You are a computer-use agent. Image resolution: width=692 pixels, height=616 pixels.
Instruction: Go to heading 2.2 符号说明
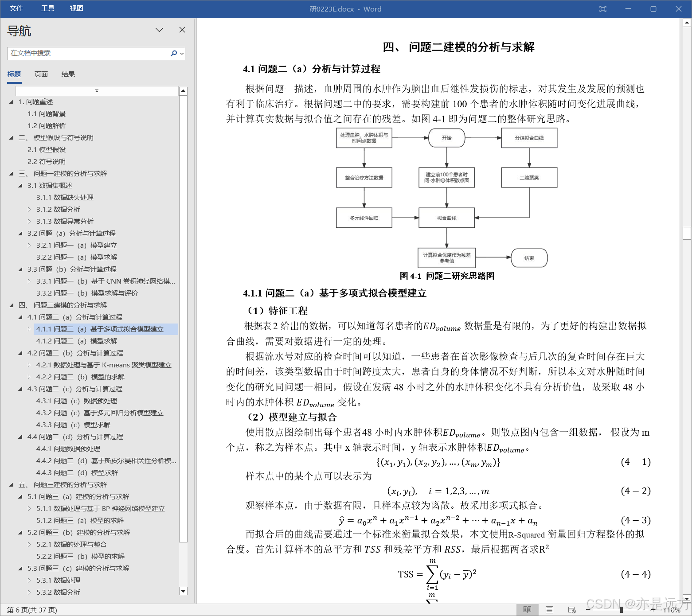[x=47, y=162]
